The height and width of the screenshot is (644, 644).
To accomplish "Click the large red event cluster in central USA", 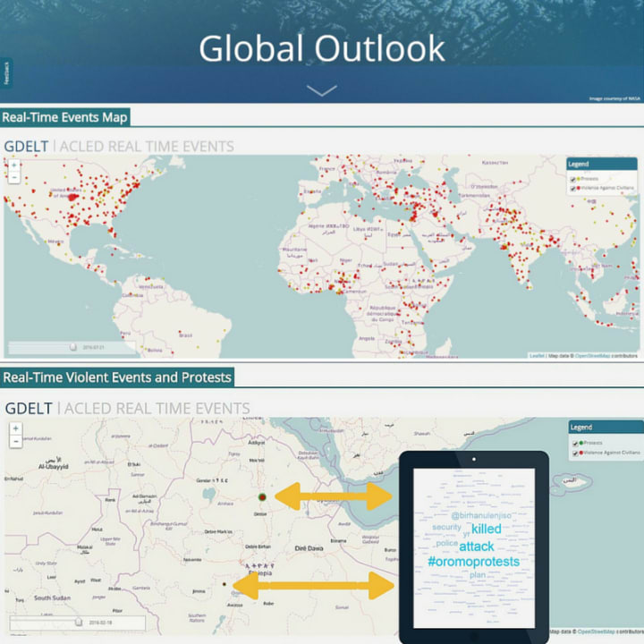I will pos(73,198).
